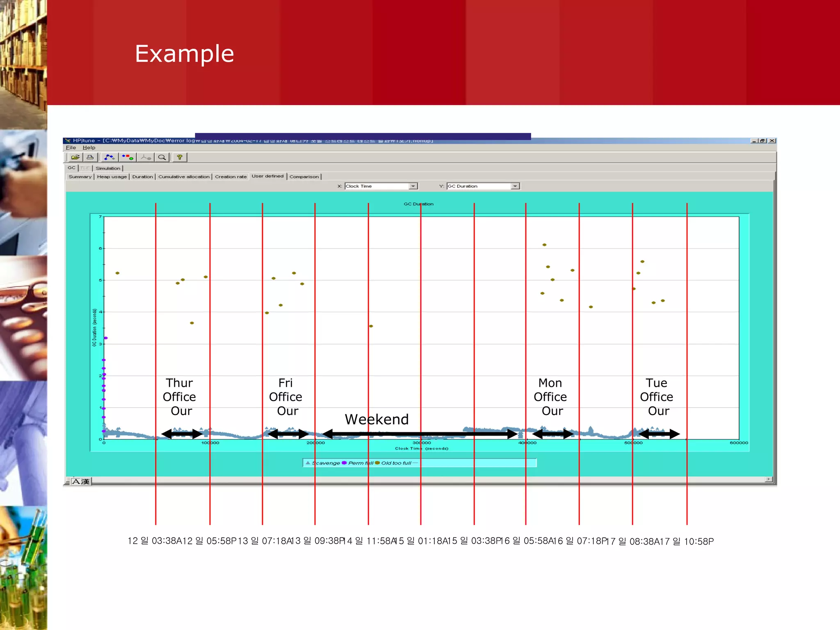This screenshot has width=840, height=630.
Task: Select the Comparison tab
Action: click(x=304, y=177)
